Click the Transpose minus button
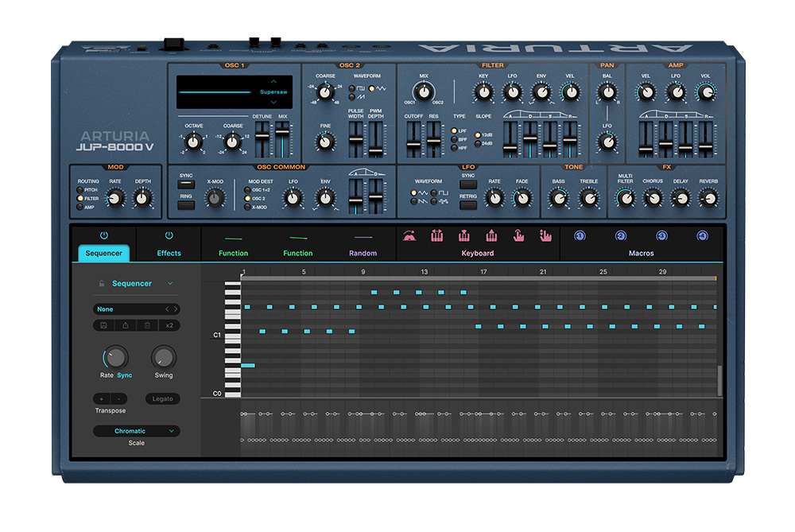 [119, 399]
